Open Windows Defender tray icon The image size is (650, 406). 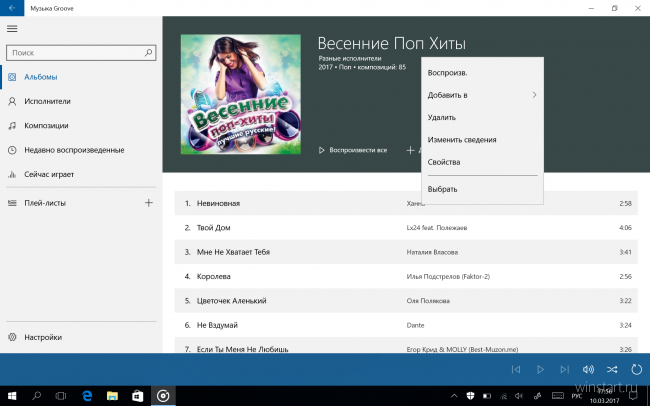tap(471, 396)
